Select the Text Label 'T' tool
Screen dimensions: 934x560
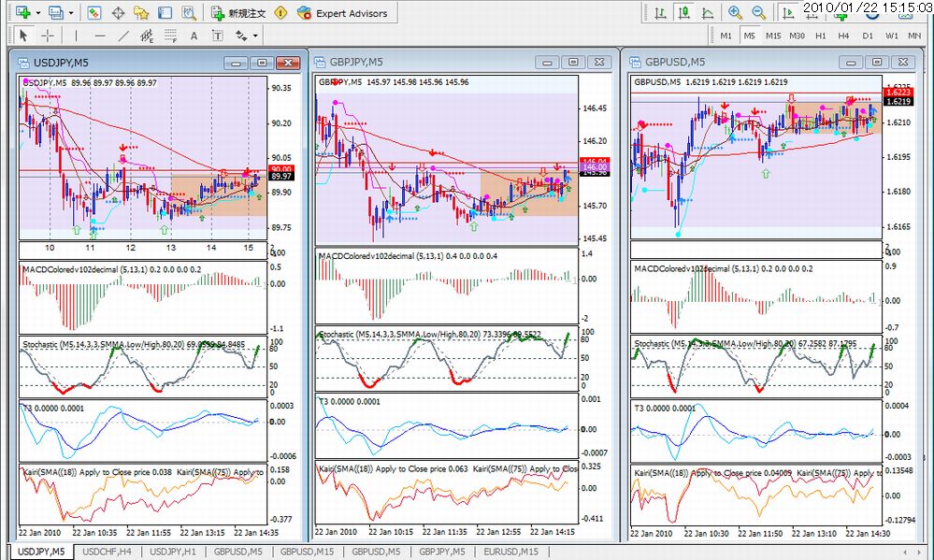coord(218,36)
